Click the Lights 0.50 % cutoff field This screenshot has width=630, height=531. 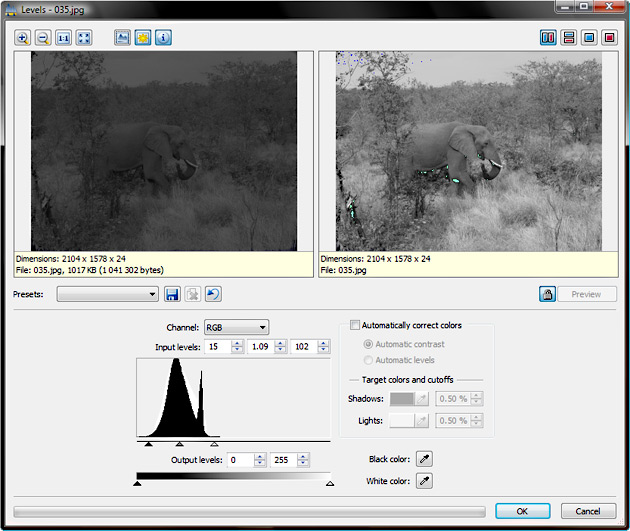(454, 421)
